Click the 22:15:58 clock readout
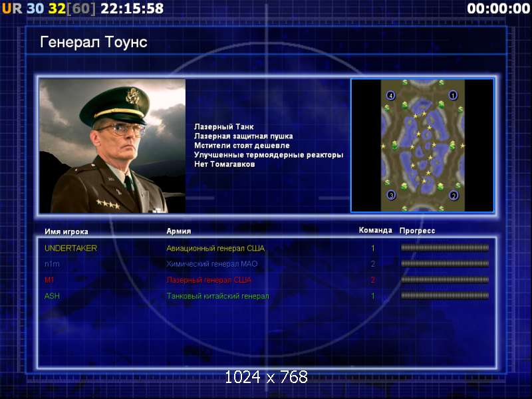Screen dimensions: 532x399 tap(132, 9)
